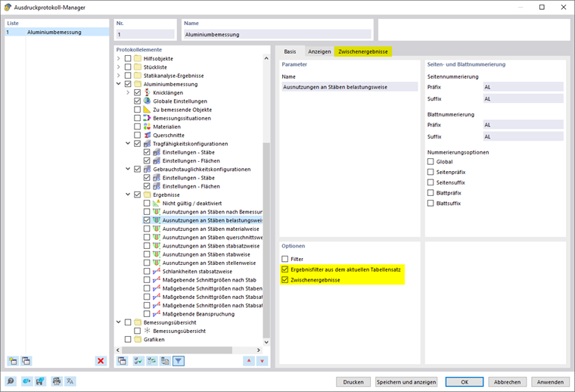
Task: Toggle the blue filter funnel button
Action: [179, 361]
